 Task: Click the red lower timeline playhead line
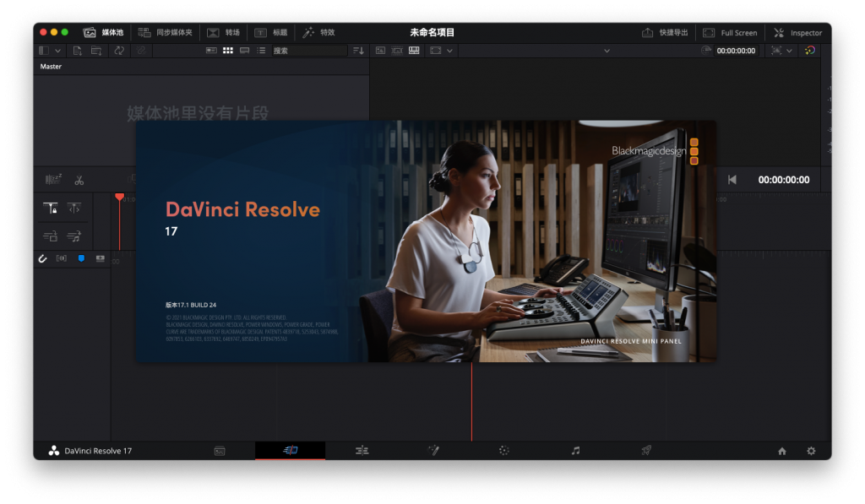pyautogui.click(x=471, y=402)
